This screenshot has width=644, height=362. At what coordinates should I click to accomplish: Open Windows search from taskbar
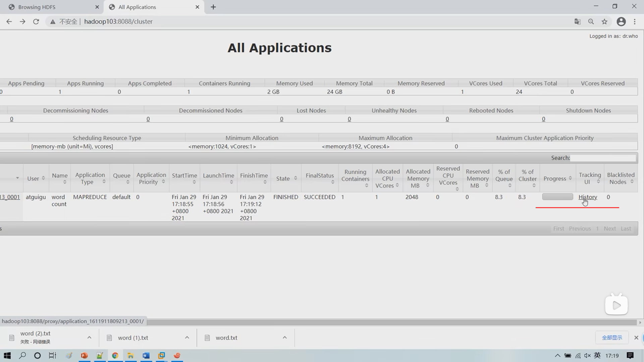22,356
